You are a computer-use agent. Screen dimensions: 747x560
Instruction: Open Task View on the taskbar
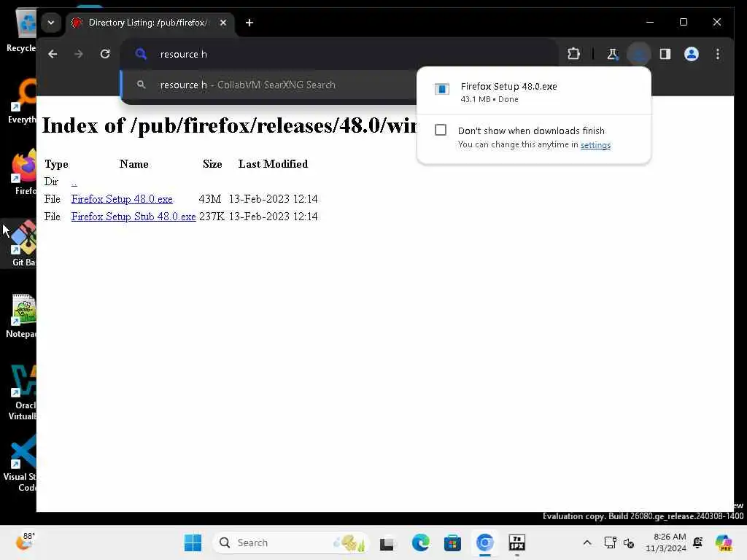387,542
